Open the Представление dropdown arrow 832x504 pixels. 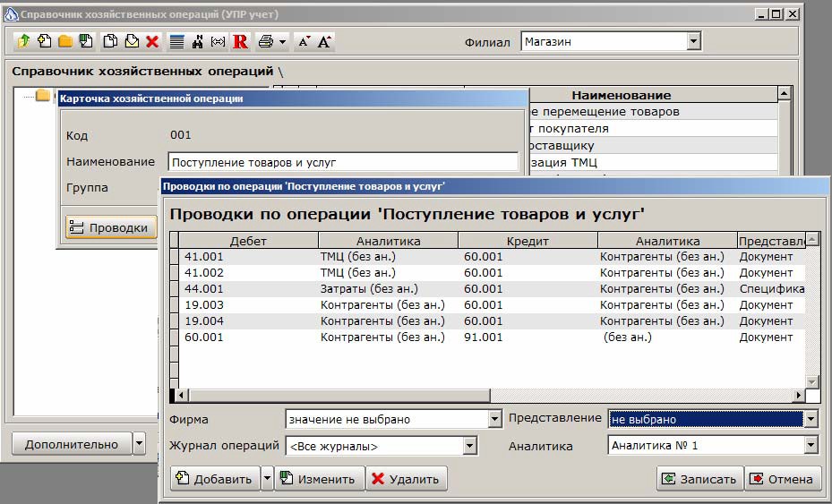pyautogui.click(x=811, y=419)
